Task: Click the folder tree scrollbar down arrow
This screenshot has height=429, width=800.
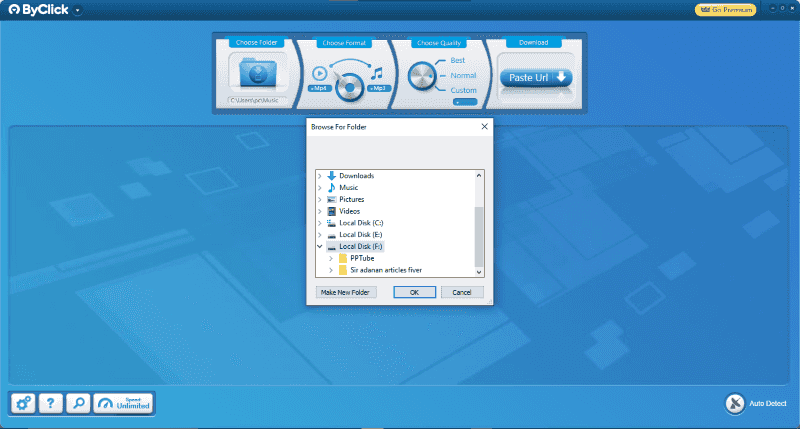Action: 479,271
